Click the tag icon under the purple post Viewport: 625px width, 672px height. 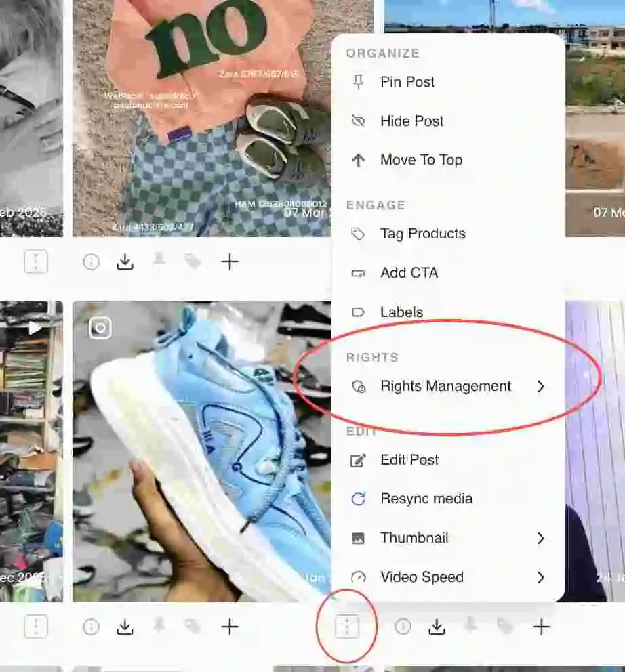coord(505,627)
